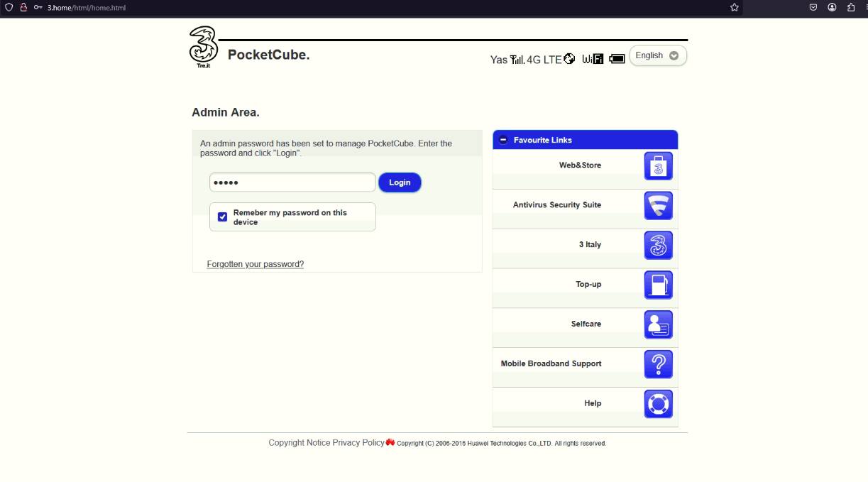Click the Selfcare link text
868x482 pixels.
click(586, 324)
